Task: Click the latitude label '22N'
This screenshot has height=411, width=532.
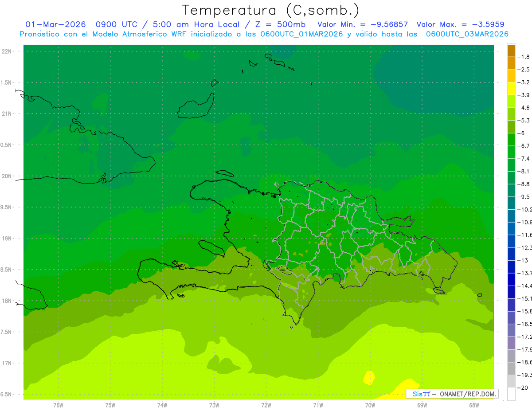Action: pos(8,51)
